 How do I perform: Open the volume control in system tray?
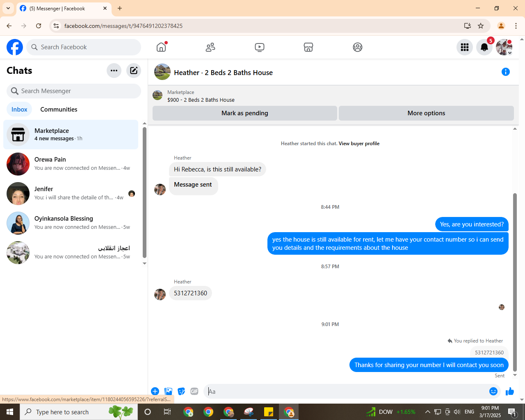point(457,412)
